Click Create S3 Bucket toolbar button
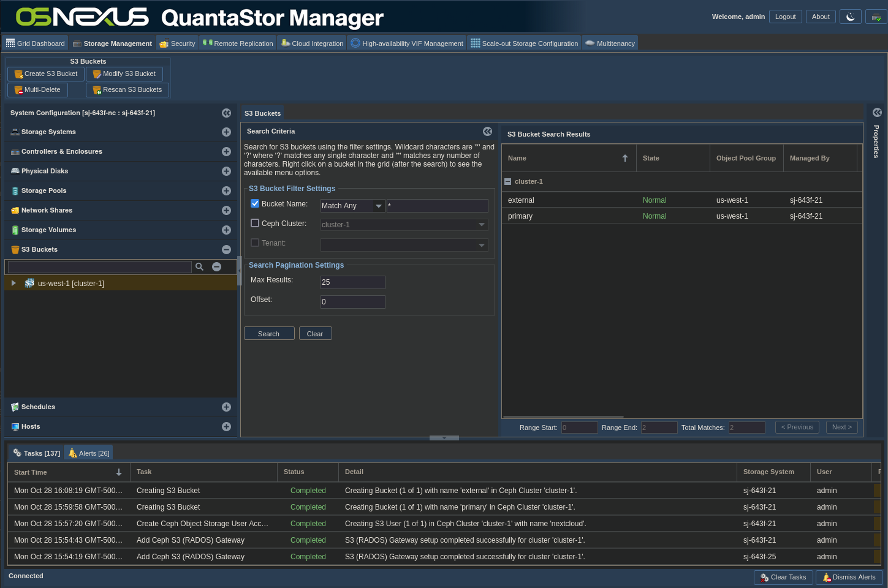This screenshot has width=888, height=588. point(46,74)
